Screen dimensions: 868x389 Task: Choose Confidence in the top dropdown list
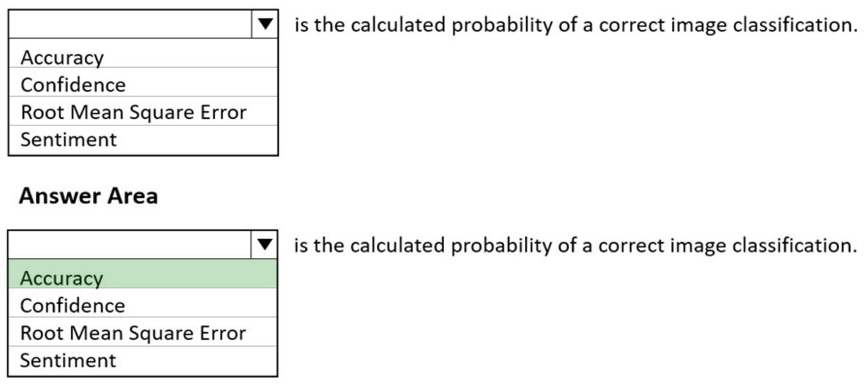(73, 85)
